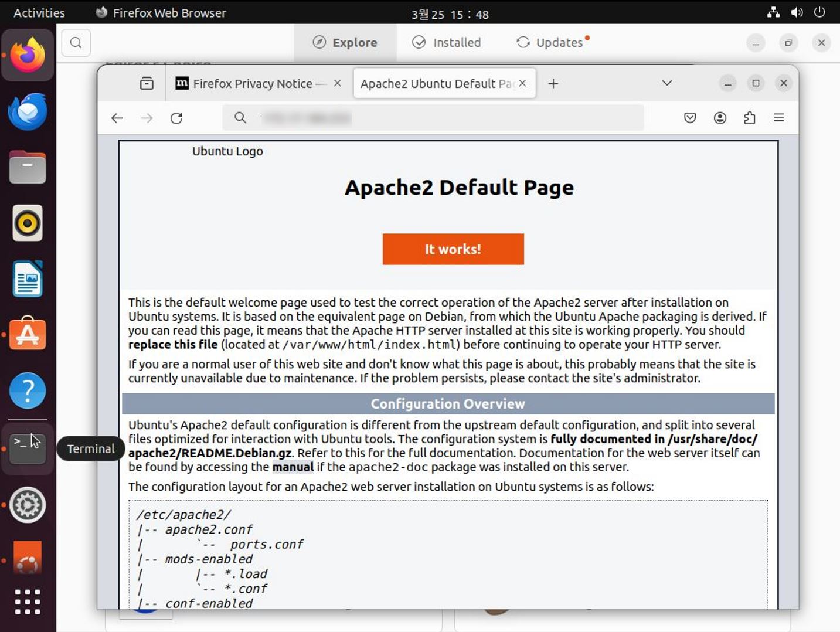
Task: Open the Installed tab in Ubuntu Software
Action: click(447, 42)
